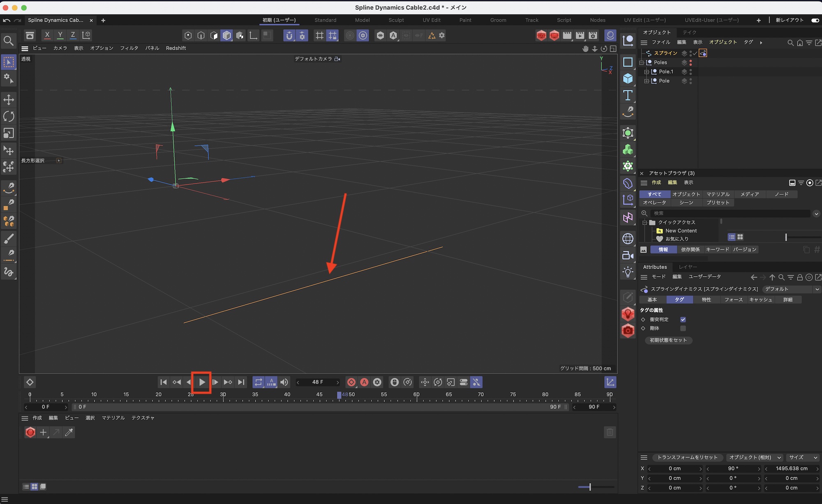Open the オブジェクト (相対) coordinate dropdown
822x504 pixels.
pyautogui.click(x=754, y=458)
